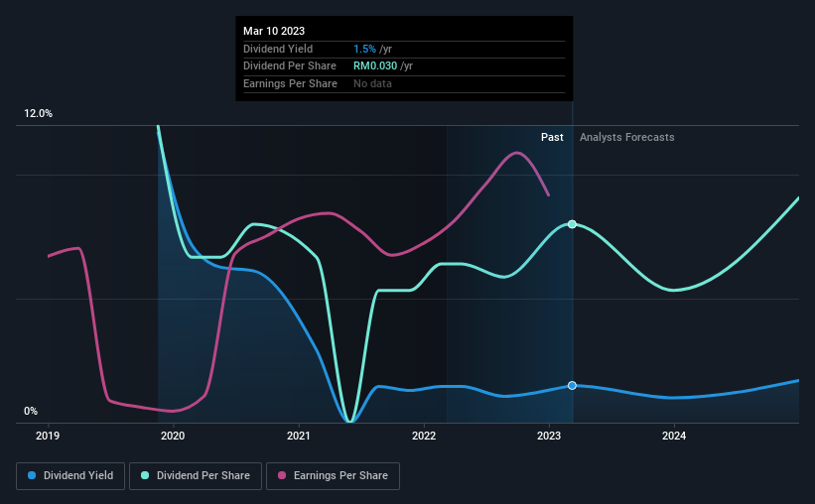Toggle the Dividend Yield legend button
Image resolution: width=815 pixels, height=504 pixels.
70,476
